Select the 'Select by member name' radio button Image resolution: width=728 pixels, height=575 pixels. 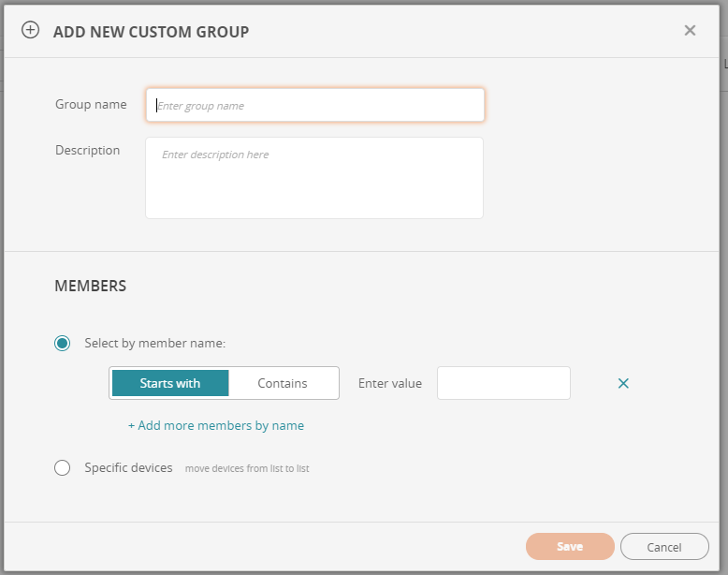pos(63,344)
